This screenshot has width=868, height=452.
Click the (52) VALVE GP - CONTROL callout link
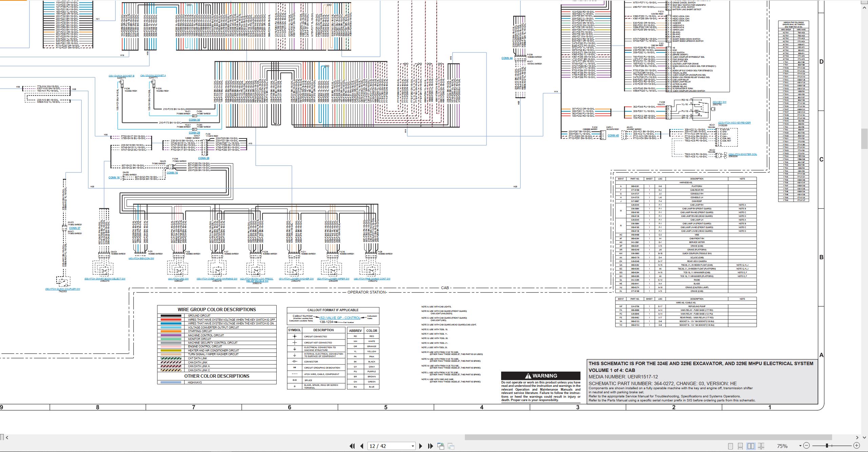tap(340, 318)
